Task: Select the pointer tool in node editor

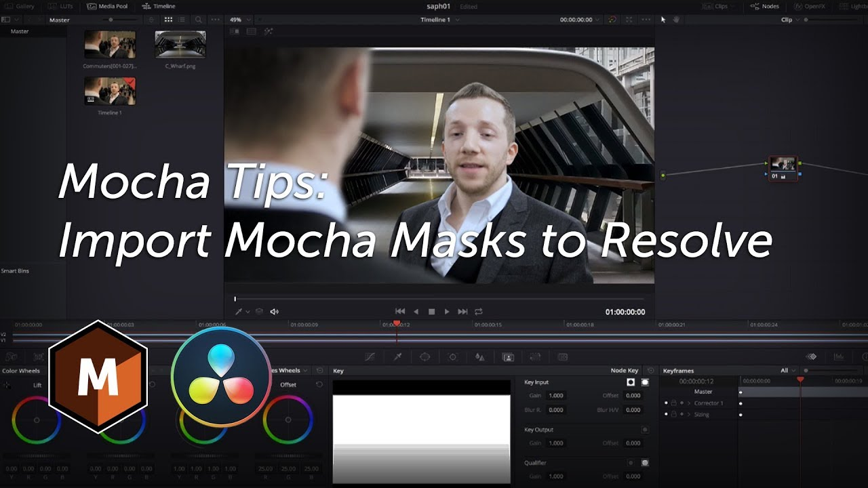Action: [664, 20]
